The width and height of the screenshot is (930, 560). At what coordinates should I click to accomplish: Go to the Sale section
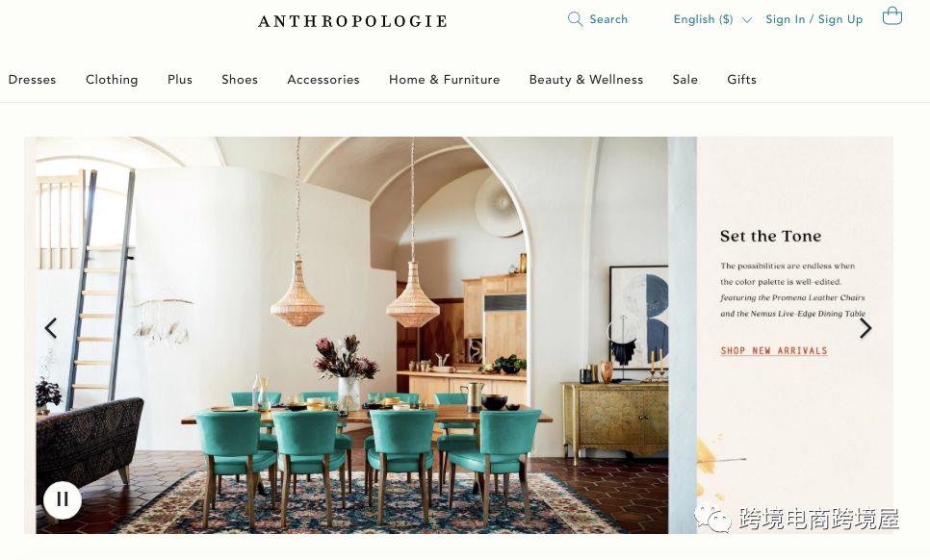pos(685,80)
